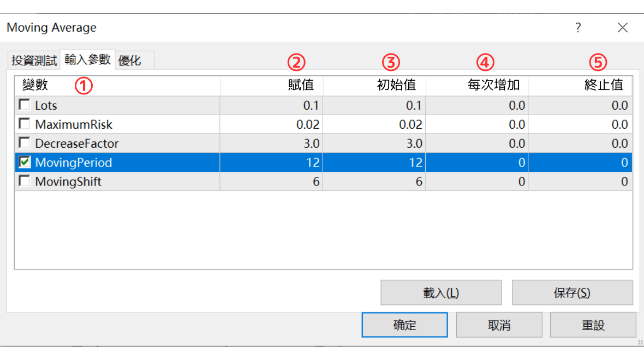Check the MaximumRisk checkbox

tap(23, 124)
